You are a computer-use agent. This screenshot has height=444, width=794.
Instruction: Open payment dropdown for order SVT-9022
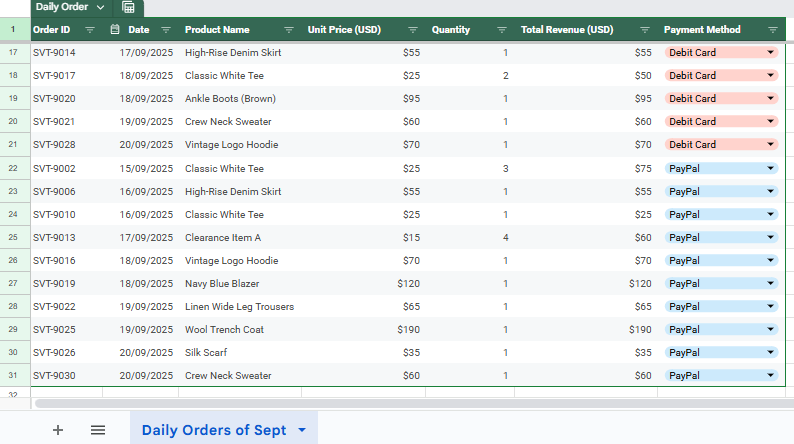(x=770, y=306)
